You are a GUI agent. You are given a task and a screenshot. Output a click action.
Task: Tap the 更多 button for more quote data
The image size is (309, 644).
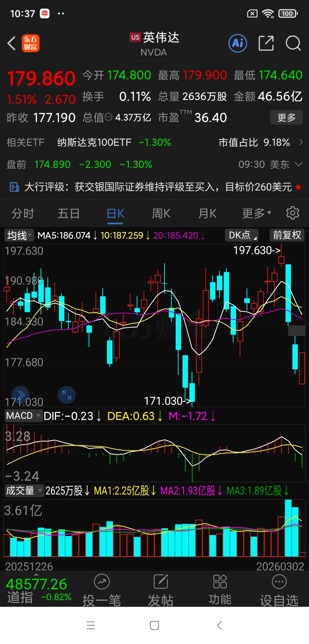286,117
